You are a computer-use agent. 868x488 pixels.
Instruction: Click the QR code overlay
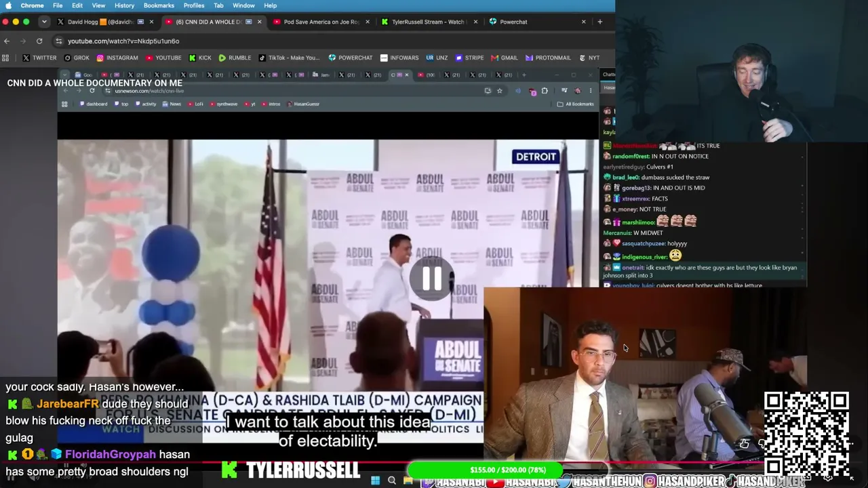point(806,434)
